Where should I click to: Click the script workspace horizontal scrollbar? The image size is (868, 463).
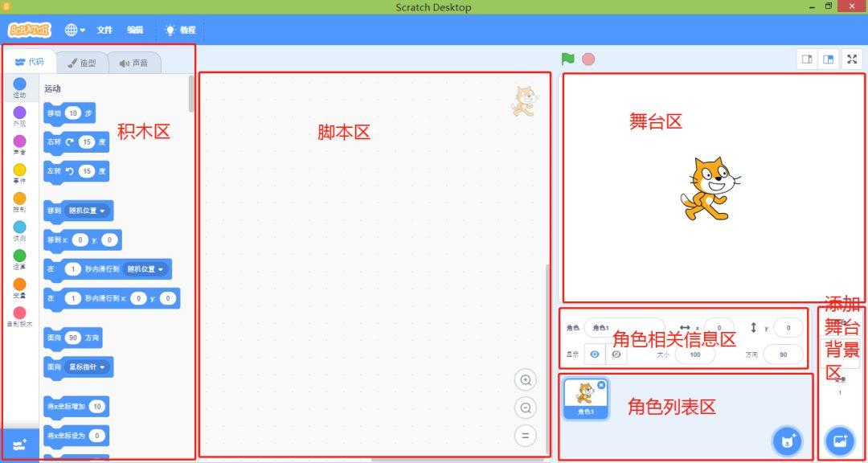457,459
